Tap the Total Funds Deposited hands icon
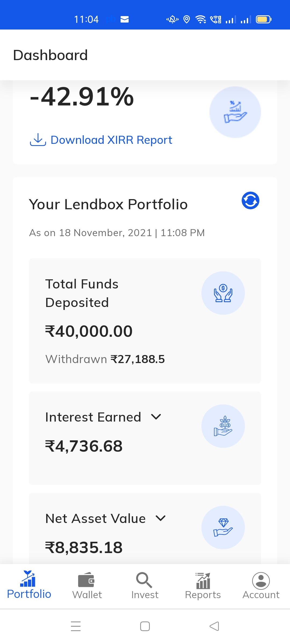The height and width of the screenshot is (644, 290). pos(223,293)
